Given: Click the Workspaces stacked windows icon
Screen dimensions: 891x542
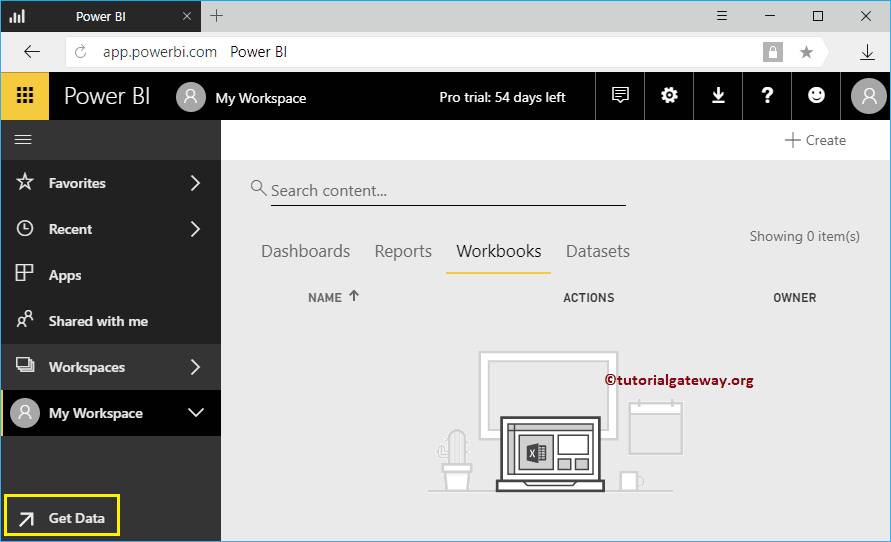Looking at the screenshot, I should tap(24, 365).
